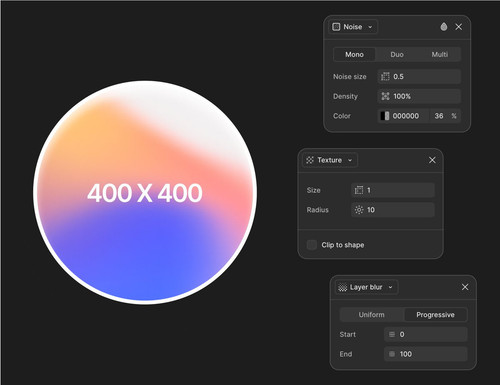Close the Layer blur panel
The image size is (500, 385).
coord(465,287)
